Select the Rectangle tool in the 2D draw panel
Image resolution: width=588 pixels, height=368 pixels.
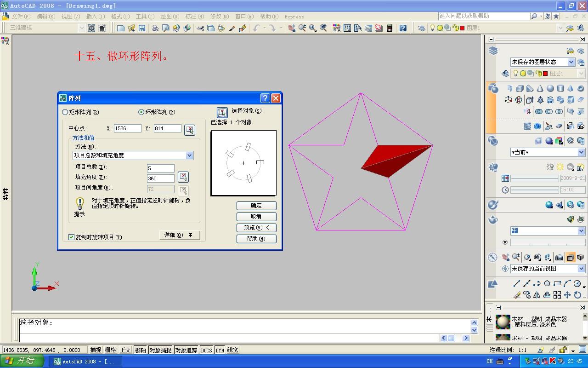(557, 283)
